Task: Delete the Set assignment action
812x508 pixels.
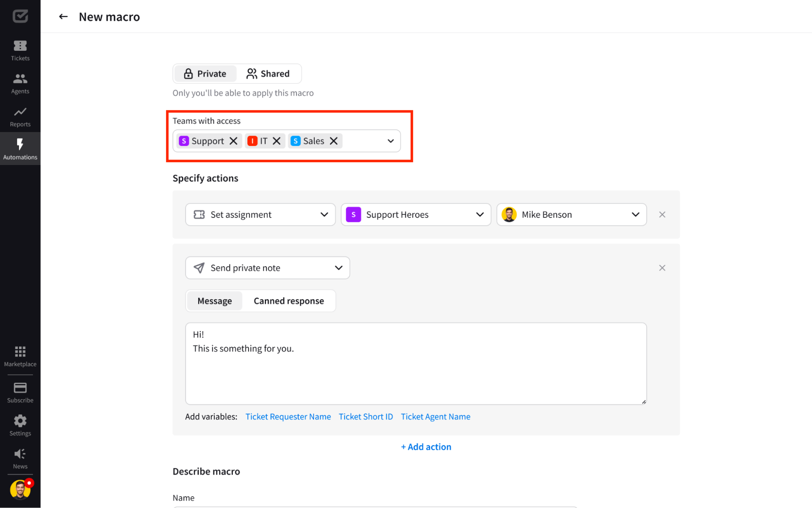Action: coord(662,215)
